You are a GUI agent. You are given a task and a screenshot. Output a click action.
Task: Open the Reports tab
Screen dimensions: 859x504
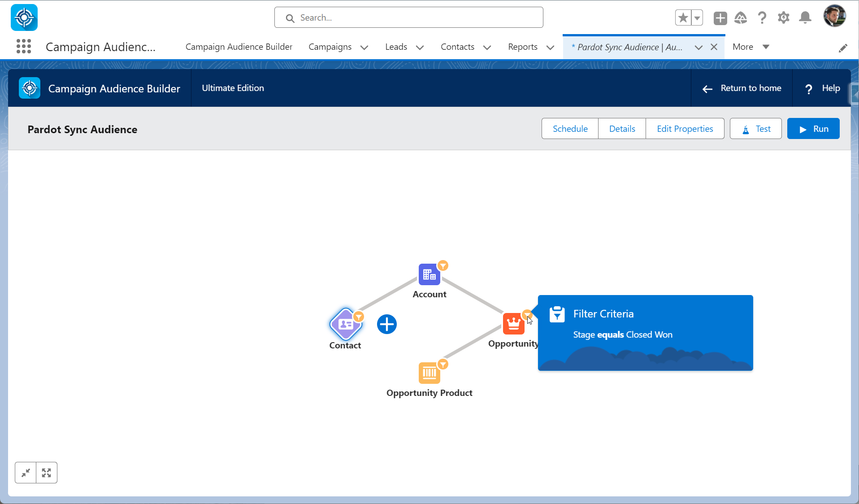click(523, 47)
